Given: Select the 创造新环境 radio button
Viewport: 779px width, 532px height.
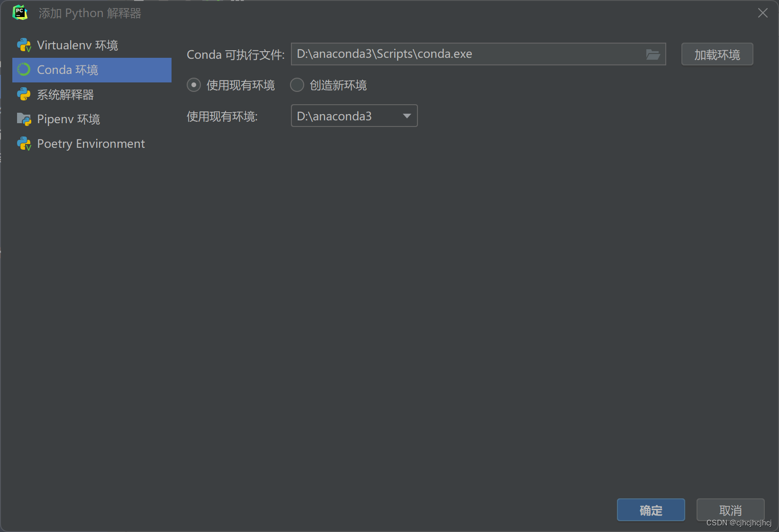Looking at the screenshot, I should click(x=297, y=85).
